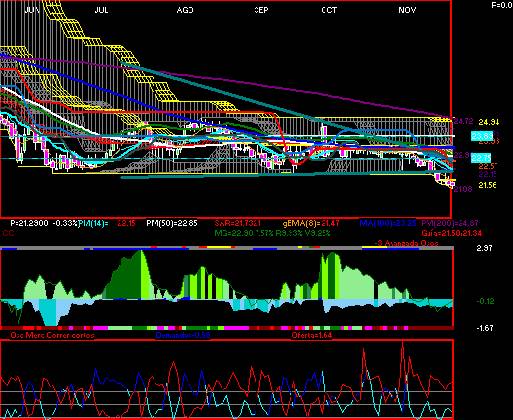Click the purple 24.72 price level label
The image size is (513, 420).
coord(463,121)
